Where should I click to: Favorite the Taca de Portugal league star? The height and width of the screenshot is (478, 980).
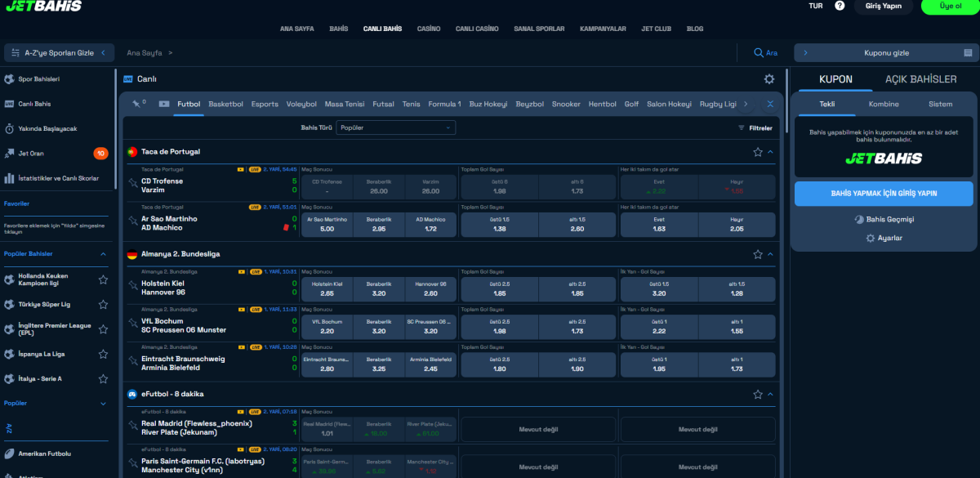tap(758, 152)
